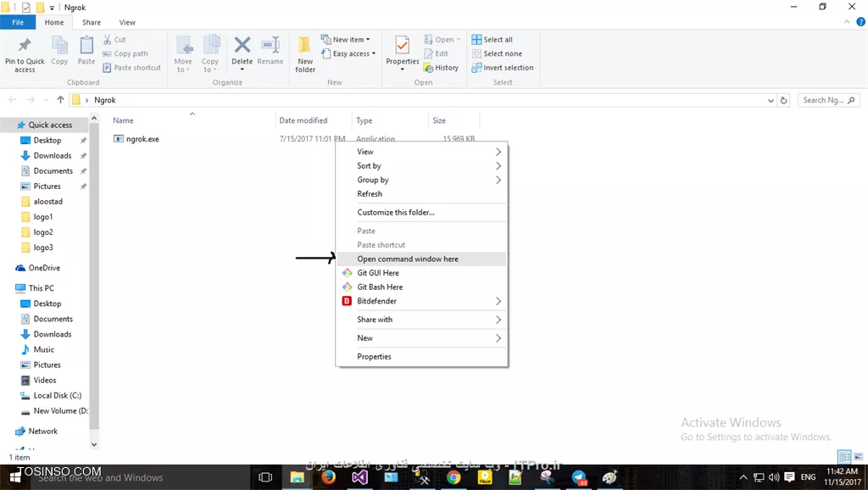Click the Task View taskbar icon
This screenshot has height=490, width=868.
coord(265,477)
